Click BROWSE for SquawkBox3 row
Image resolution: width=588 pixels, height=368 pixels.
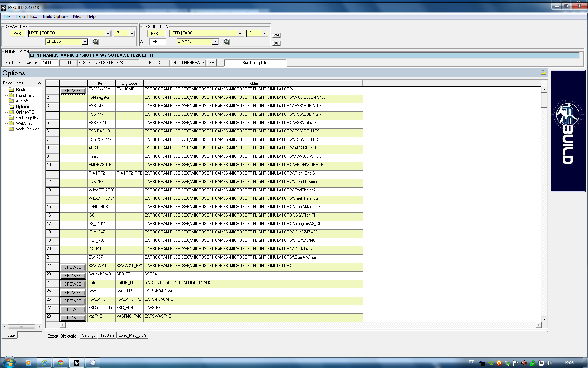(x=73, y=276)
